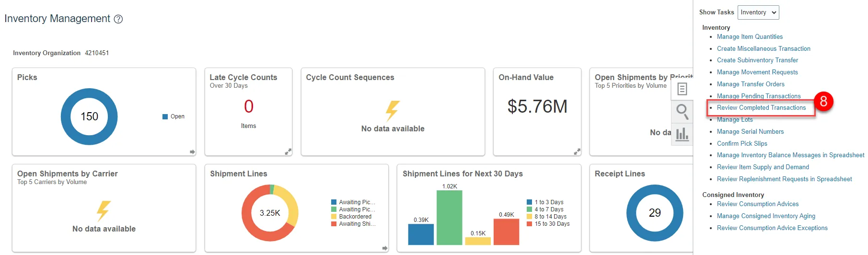This screenshot has width=868, height=255.
Task: Open Review Completed Transactions link
Action: coord(761,108)
